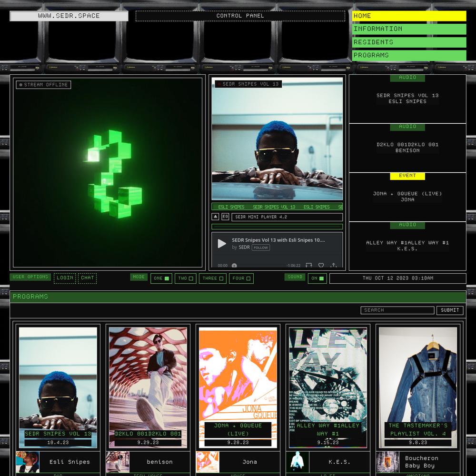Click the playback position knob at 00:00
Viewport: 476px width, 476px height.
(234, 265)
